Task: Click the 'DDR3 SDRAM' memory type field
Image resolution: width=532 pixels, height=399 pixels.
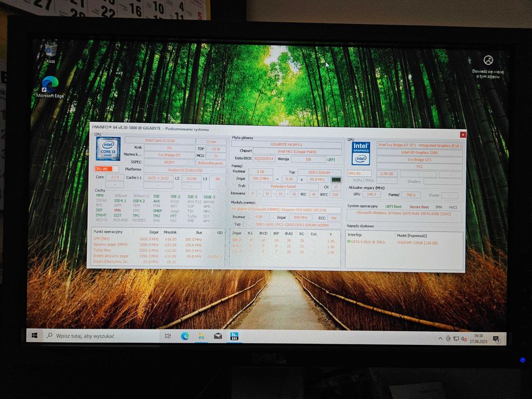Action: click(x=319, y=172)
